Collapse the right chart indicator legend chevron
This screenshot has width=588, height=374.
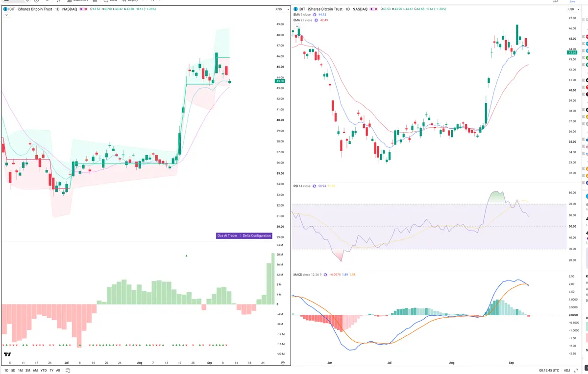coord(296,26)
